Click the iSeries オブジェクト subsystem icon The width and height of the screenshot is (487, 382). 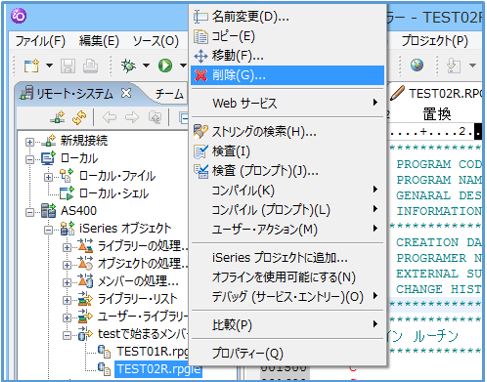(68, 228)
